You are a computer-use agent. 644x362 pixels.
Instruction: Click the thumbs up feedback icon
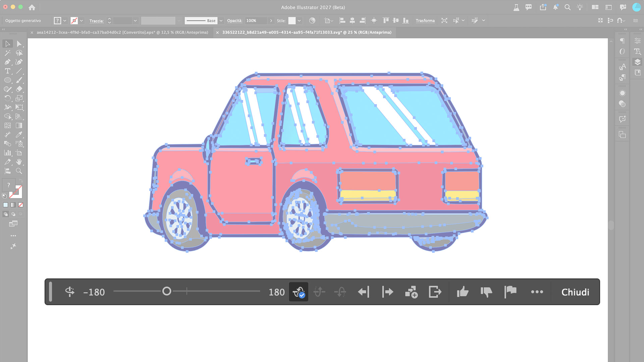coord(463,292)
